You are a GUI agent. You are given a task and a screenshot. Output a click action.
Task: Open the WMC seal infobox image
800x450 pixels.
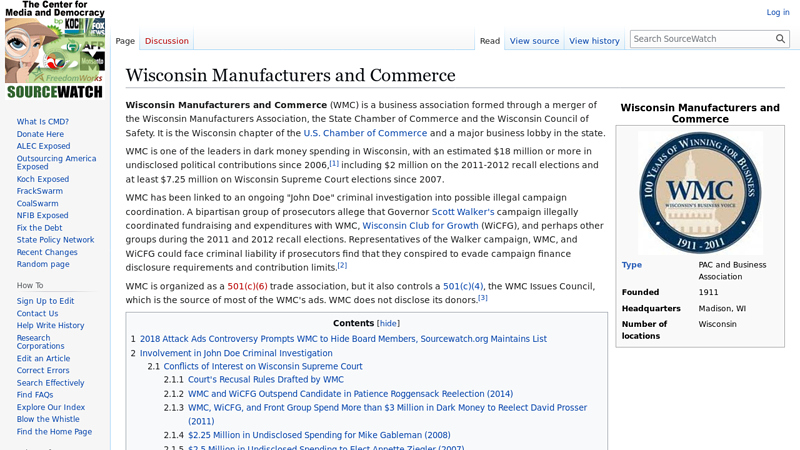point(700,193)
